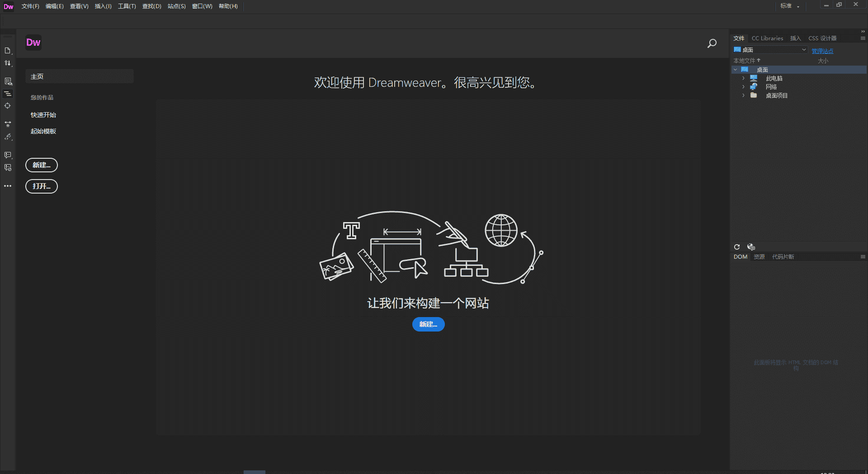Switch to the 文件 panel tab
868x474 pixels.
click(x=739, y=38)
